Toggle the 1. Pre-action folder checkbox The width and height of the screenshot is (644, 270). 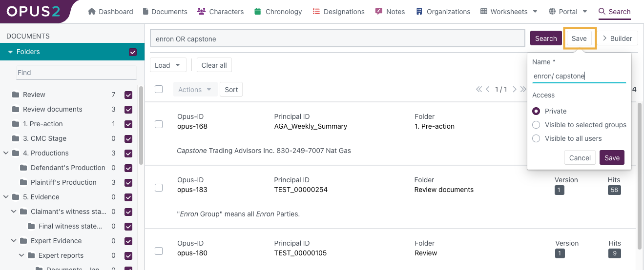(x=128, y=124)
